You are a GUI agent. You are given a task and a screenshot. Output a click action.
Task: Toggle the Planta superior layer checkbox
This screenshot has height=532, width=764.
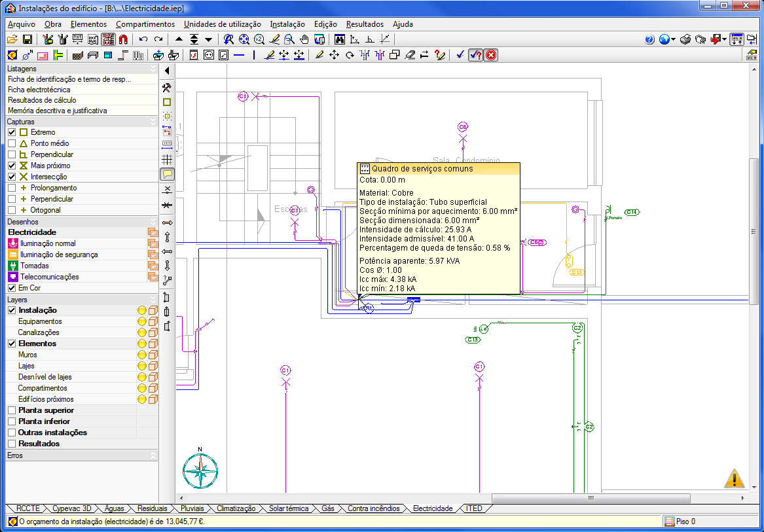coord(12,410)
